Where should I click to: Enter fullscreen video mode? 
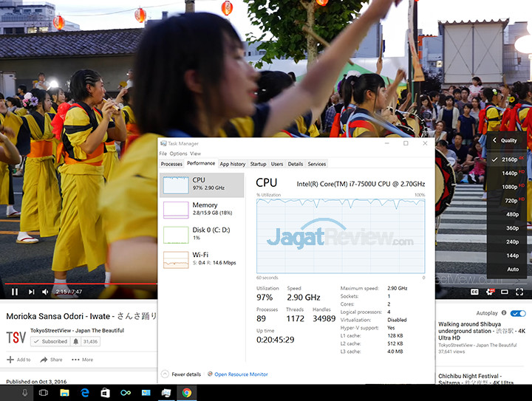click(520, 292)
